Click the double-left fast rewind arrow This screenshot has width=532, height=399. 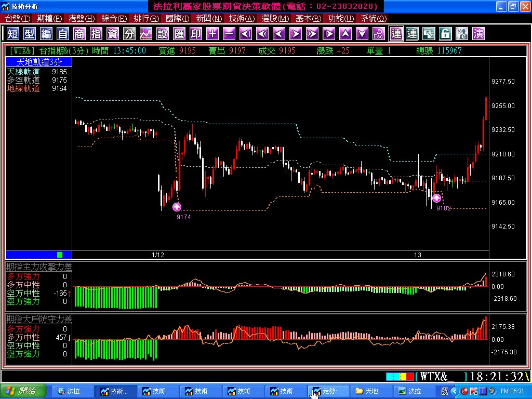262,34
